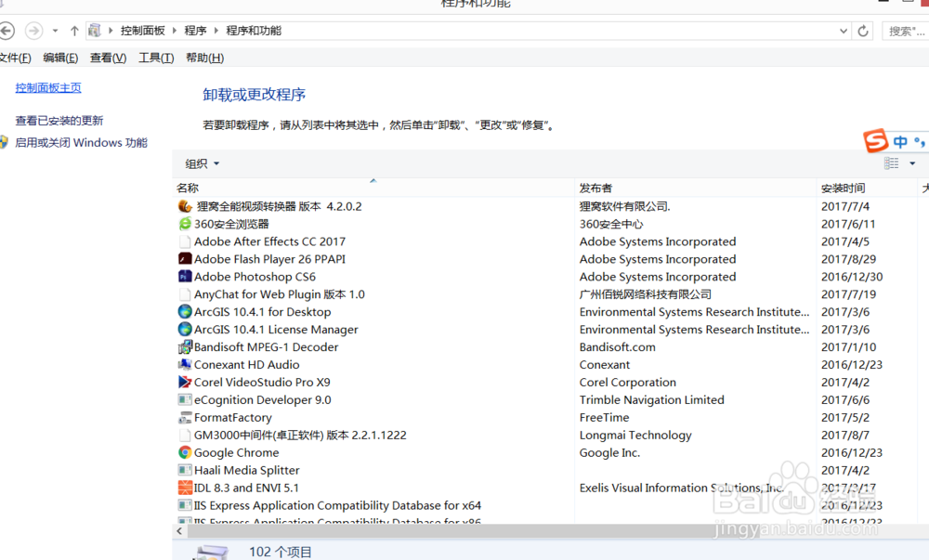Click the Sogou input method S icon
The image size is (929, 560).
pyautogui.click(x=876, y=141)
